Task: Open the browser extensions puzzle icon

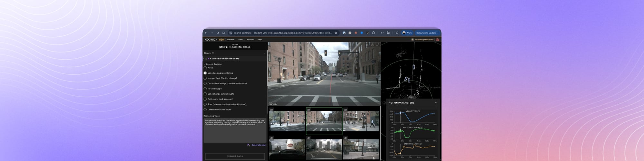Action: (374, 33)
